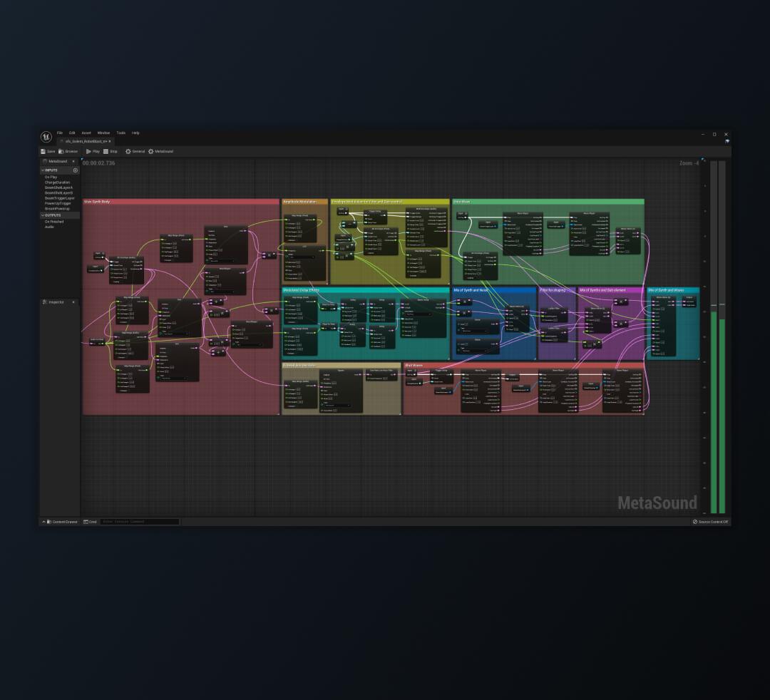Add a new input with plus icon
Image resolution: width=770 pixels, height=700 pixels.
(x=75, y=170)
